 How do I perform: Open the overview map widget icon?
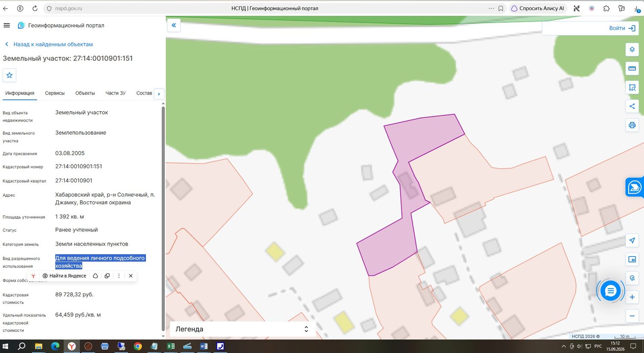(632, 259)
